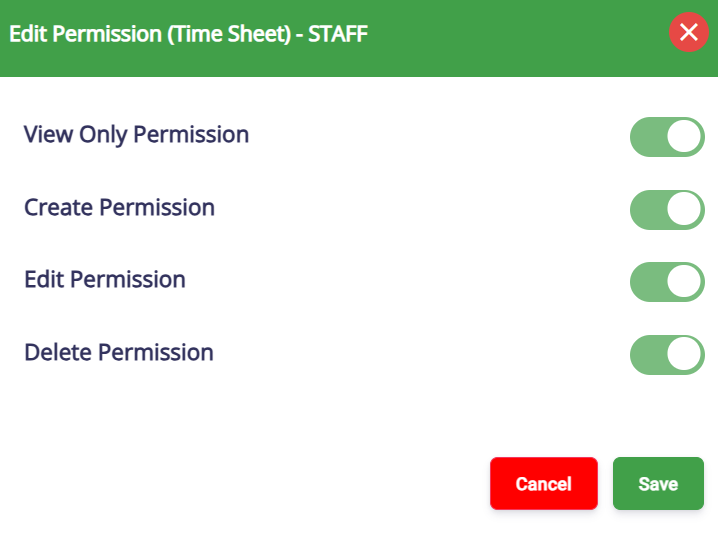Click the "Edit Permission" row label beside its toggle
This screenshot has height=537, width=718.
[x=105, y=280]
